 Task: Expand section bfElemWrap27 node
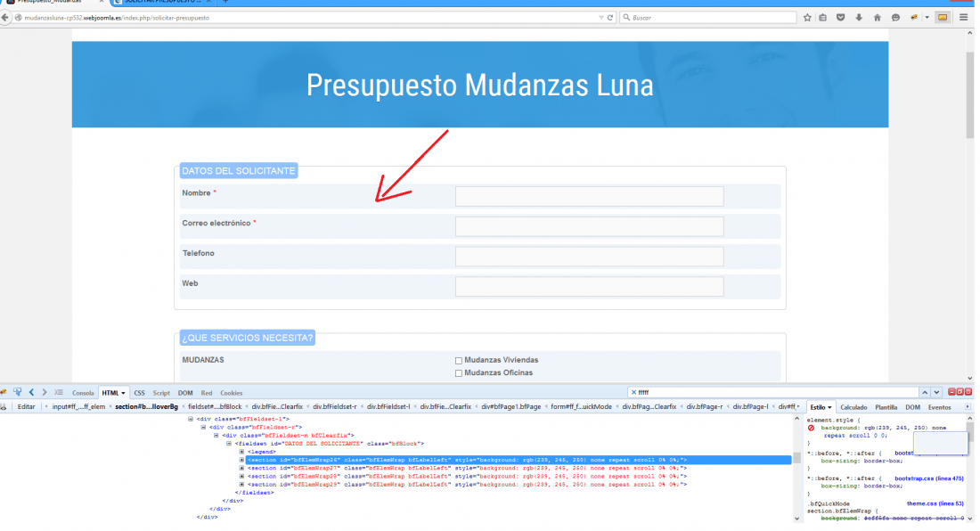click(x=241, y=468)
